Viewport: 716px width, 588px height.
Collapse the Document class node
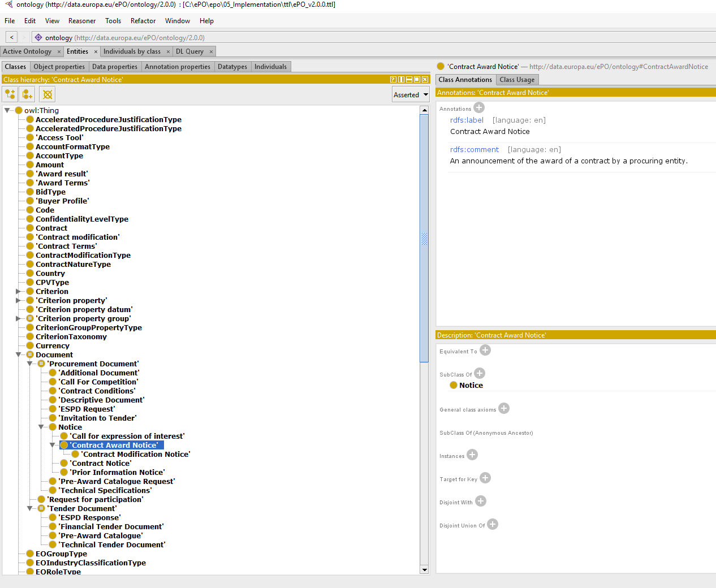tap(18, 355)
